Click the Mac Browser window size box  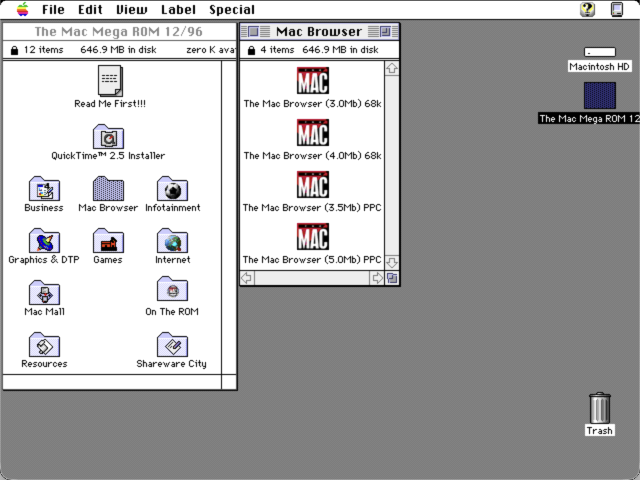[392, 278]
